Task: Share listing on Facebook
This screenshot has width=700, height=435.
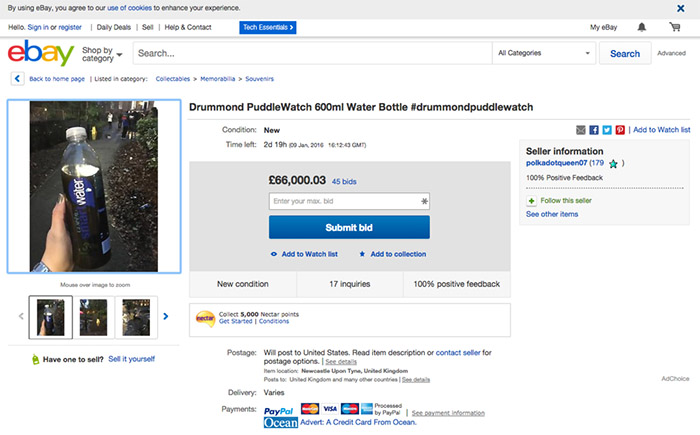Action: 594,130
